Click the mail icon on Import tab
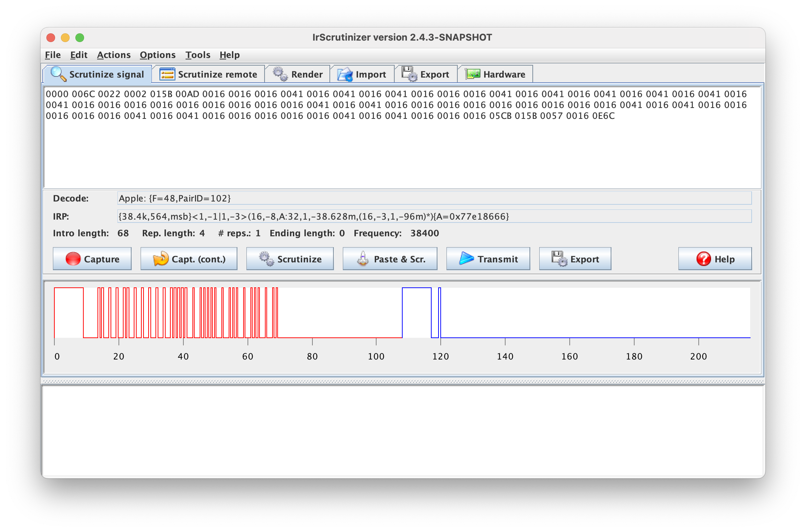Screen dimensions: 806x532 click(x=345, y=74)
